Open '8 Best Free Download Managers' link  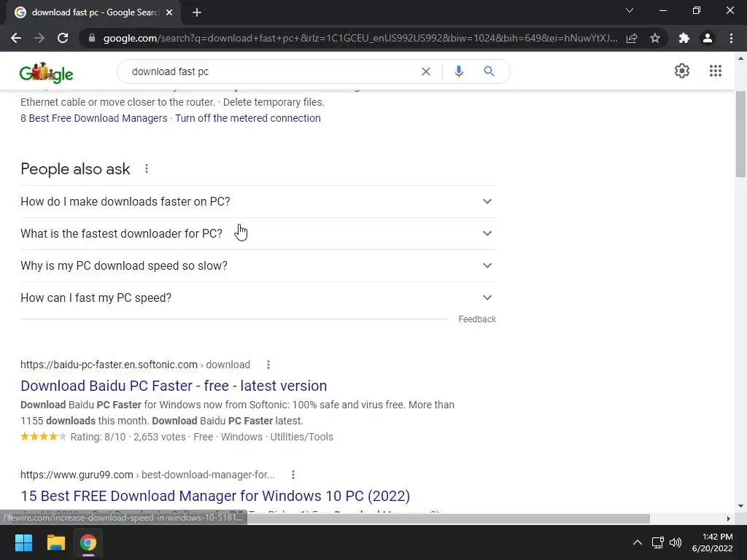coord(94,118)
